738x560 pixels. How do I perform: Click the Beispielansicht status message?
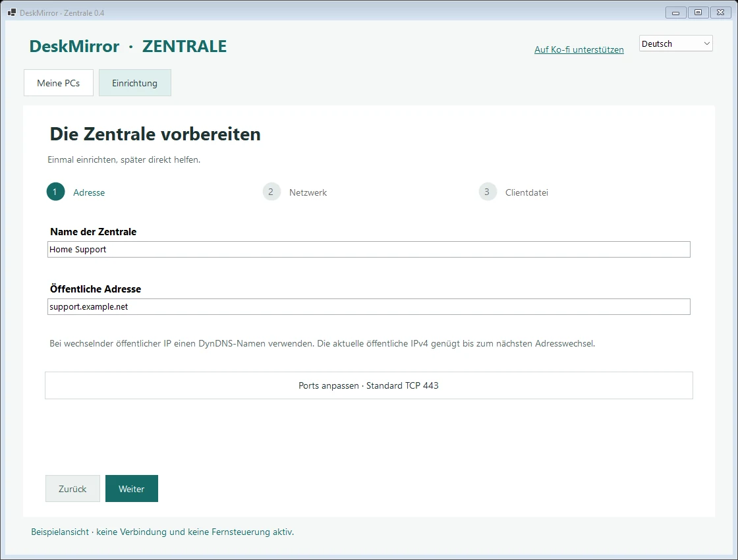[x=162, y=532]
